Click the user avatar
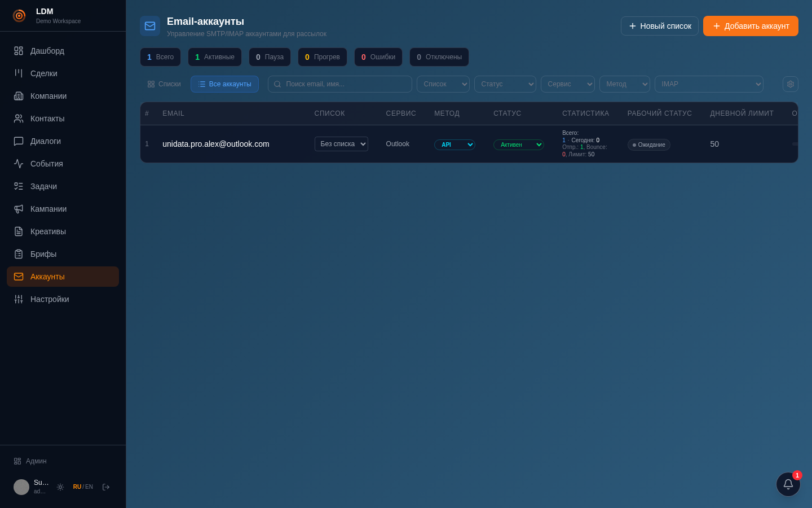 click(21, 487)
